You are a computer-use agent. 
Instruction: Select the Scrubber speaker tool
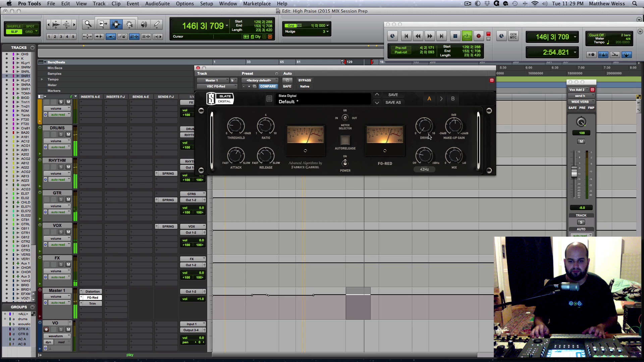tap(144, 24)
